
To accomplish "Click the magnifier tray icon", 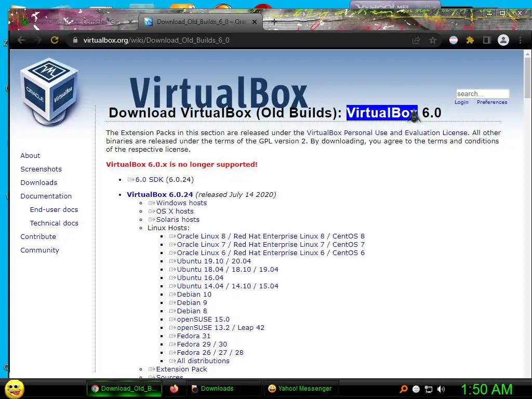I will click(403, 389).
